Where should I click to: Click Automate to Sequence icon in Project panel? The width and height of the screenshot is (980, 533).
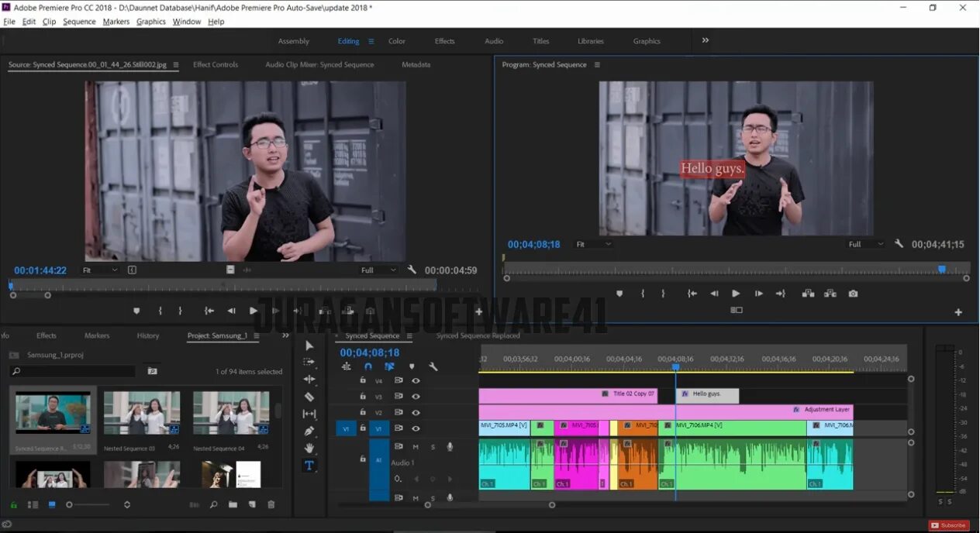pos(195,504)
